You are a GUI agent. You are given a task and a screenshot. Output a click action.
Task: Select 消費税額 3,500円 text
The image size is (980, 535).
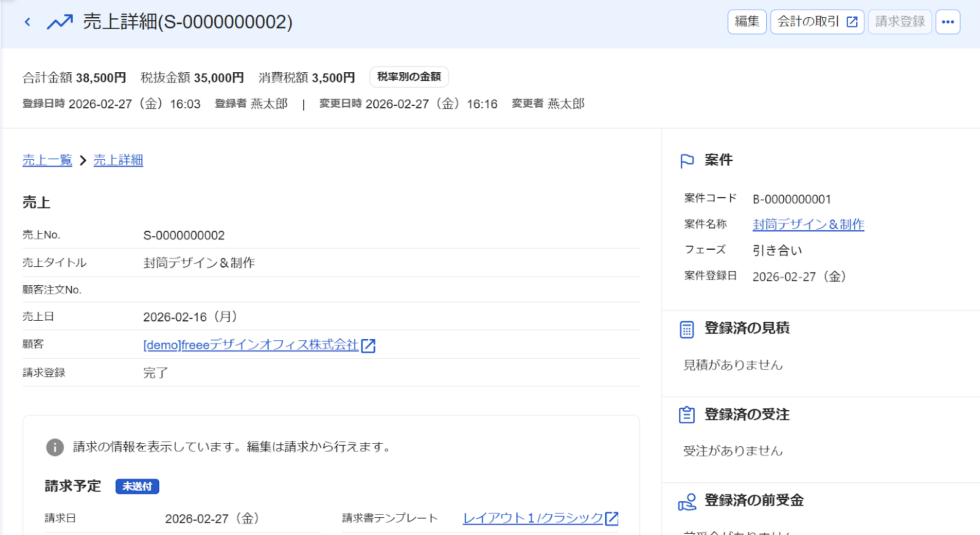pyautogui.click(x=307, y=78)
